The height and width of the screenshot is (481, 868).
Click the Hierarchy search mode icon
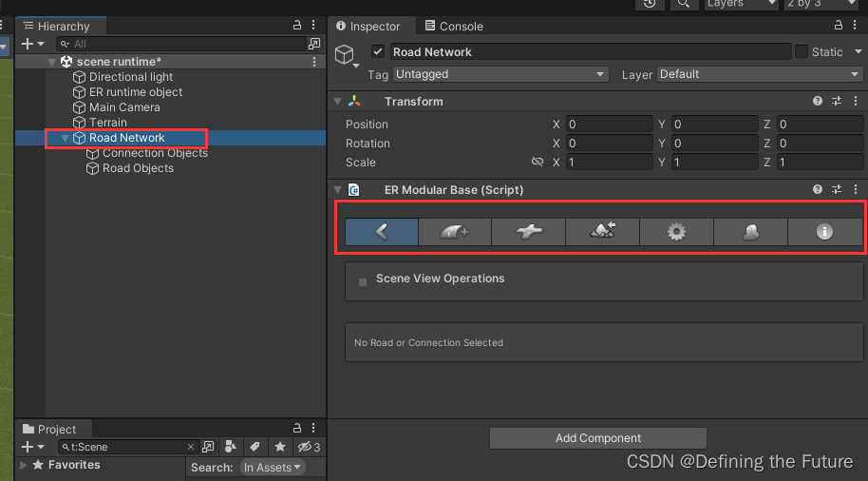click(314, 44)
